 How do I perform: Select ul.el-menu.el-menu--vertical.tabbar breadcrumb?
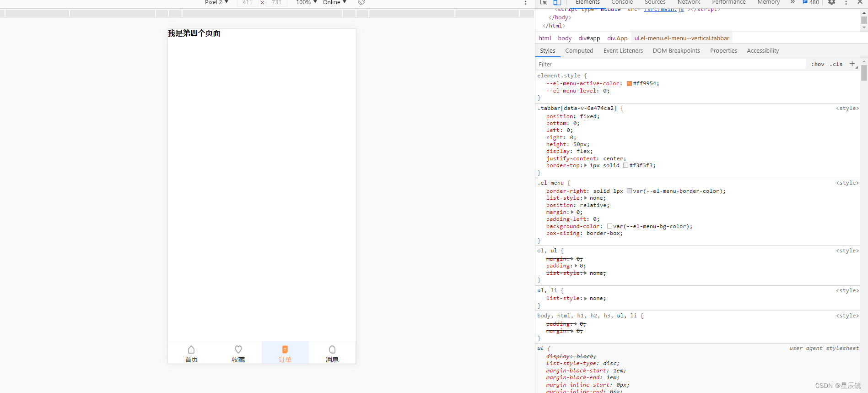[682, 38]
